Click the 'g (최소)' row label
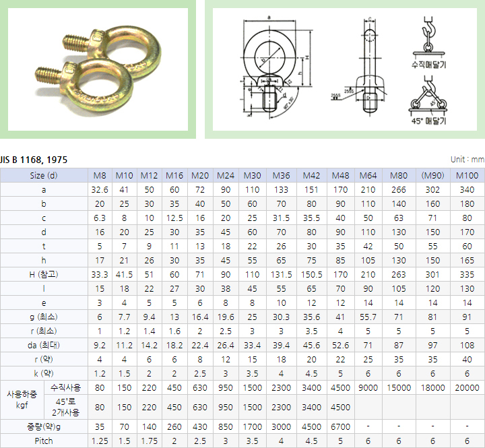The width and height of the screenshot is (485, 448). pyautogui.click(x=44, y=317)
